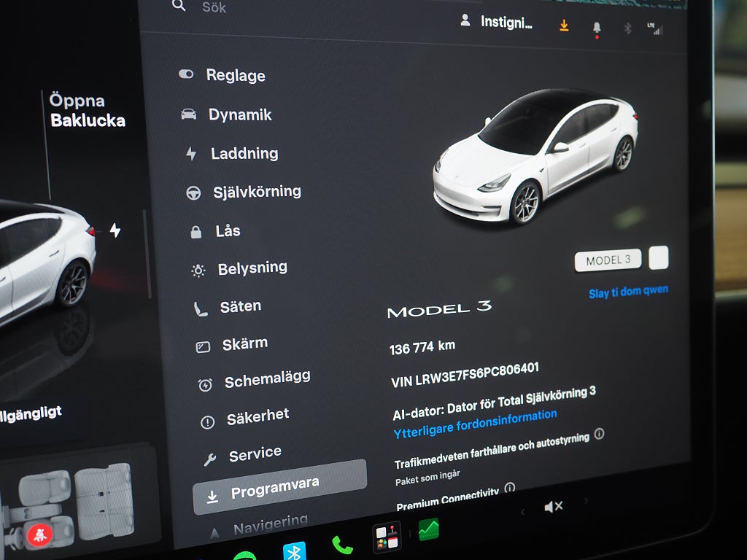Image resolution: width=747 pixels, height=560 pixels.
Task: Click the Belysning sun icon
Action: point(198,271)
